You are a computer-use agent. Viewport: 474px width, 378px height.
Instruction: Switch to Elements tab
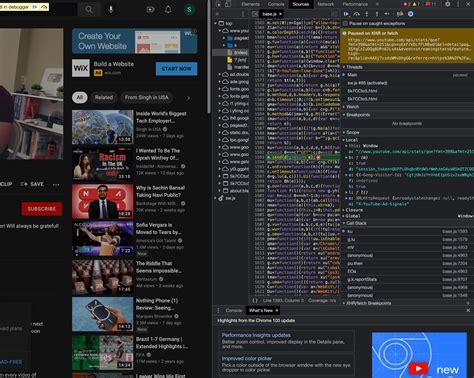250,4
